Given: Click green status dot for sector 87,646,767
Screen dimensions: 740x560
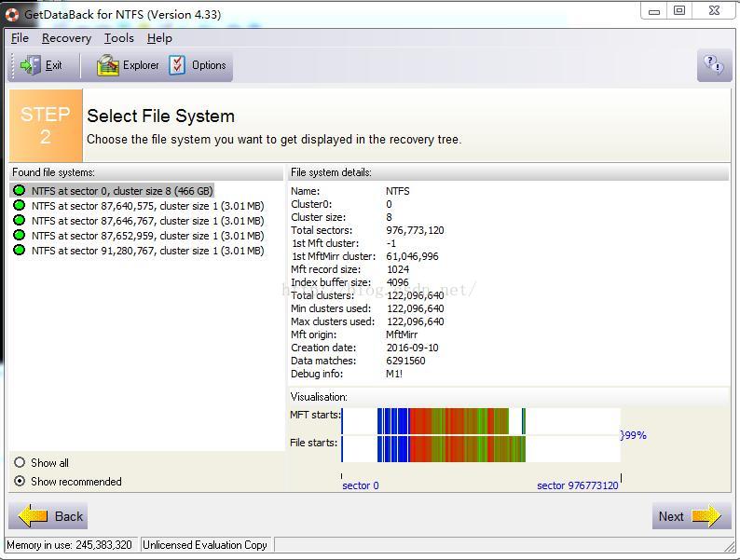Looking at the screenshot, I should [x=20, y=220].
